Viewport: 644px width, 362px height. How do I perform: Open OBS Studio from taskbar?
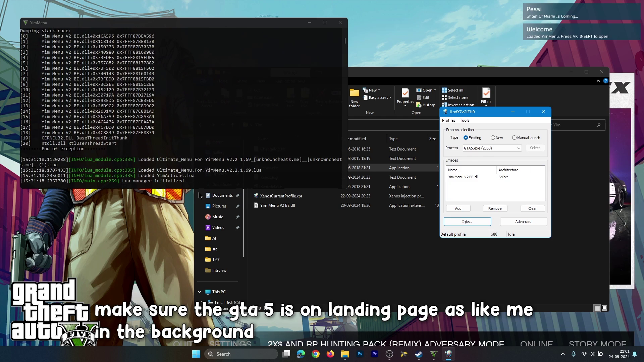(389, 354)
